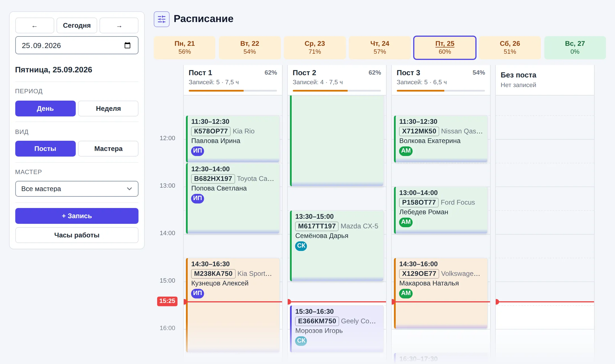Click license plate Х712МК50
615x364 pixels.
[x=419, y=131]
